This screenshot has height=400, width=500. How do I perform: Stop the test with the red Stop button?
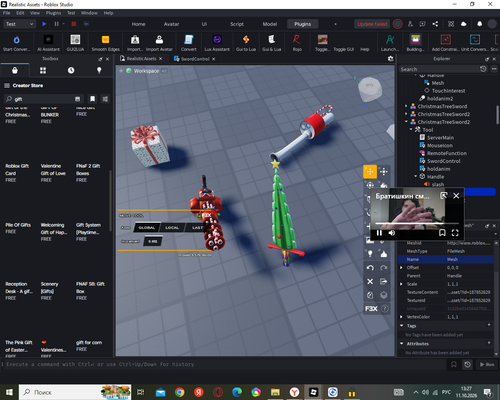click(x=74, y=24)
